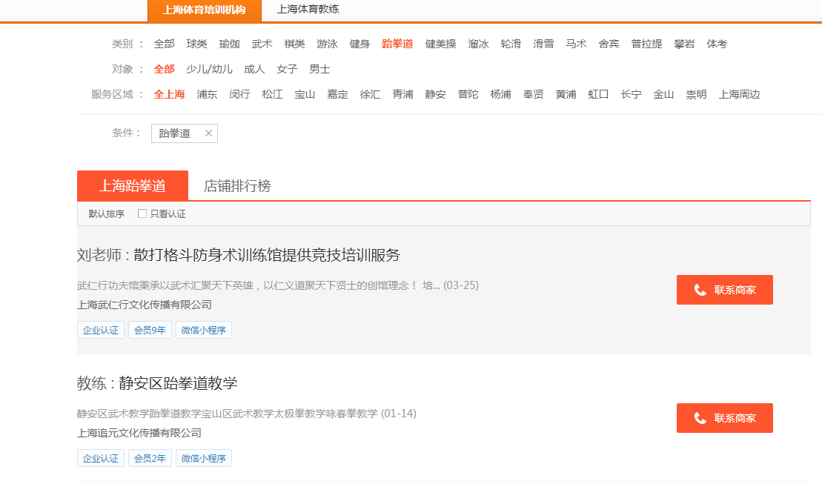Filter category by 轮滑
Screen dimensions: 822x504
click(511, 44)
